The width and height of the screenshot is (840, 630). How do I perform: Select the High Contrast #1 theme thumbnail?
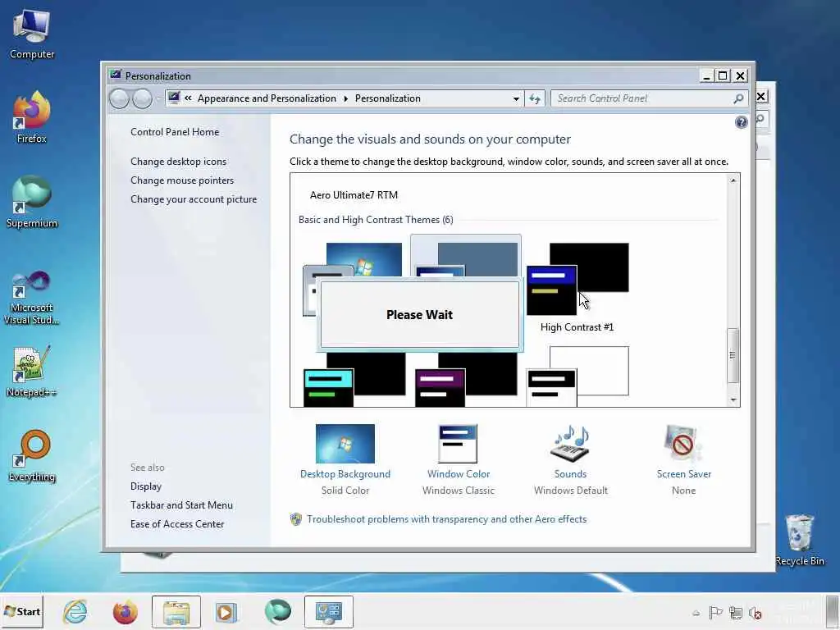pyautogui.click(x=577, y=279)
